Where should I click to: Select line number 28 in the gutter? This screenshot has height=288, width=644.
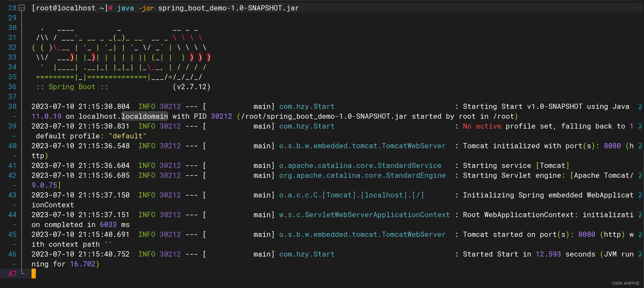[x=12, y=8]
